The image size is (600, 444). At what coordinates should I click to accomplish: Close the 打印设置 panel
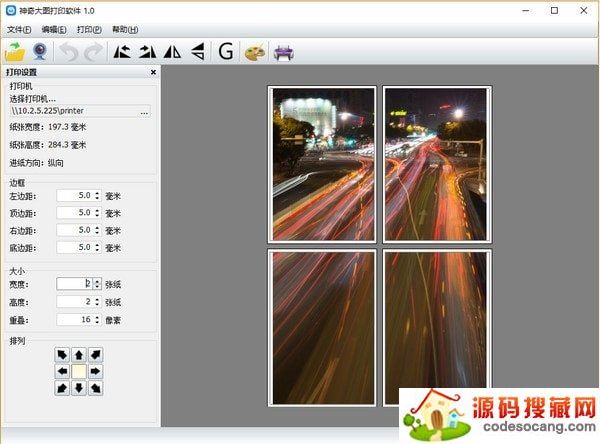click(153, 72)
